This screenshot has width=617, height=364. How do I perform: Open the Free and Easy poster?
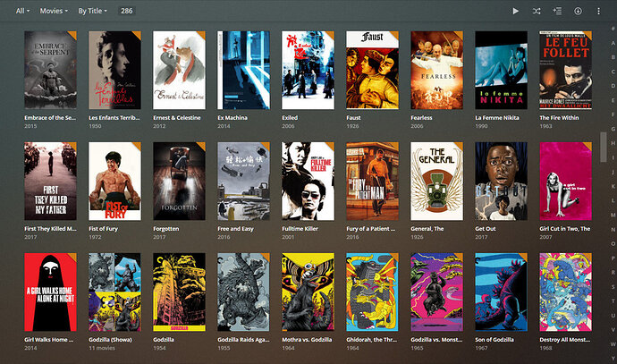coord(243,181)
